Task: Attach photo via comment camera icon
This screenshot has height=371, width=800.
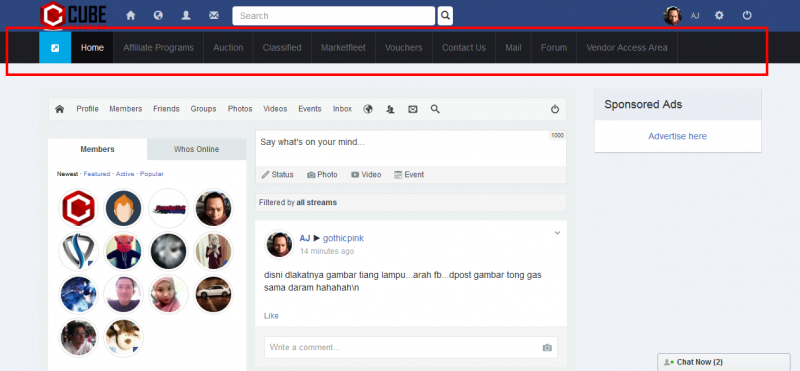Action: (x=547, y=348)
